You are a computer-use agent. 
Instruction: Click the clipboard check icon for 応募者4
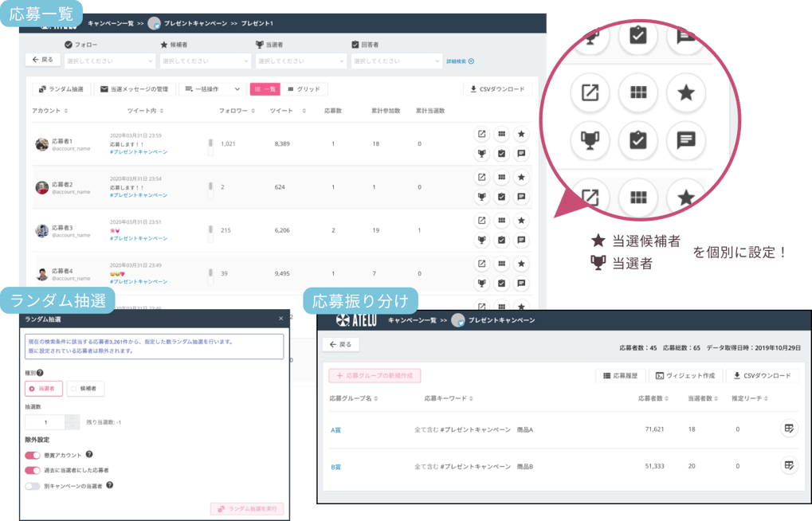point(501,284)
